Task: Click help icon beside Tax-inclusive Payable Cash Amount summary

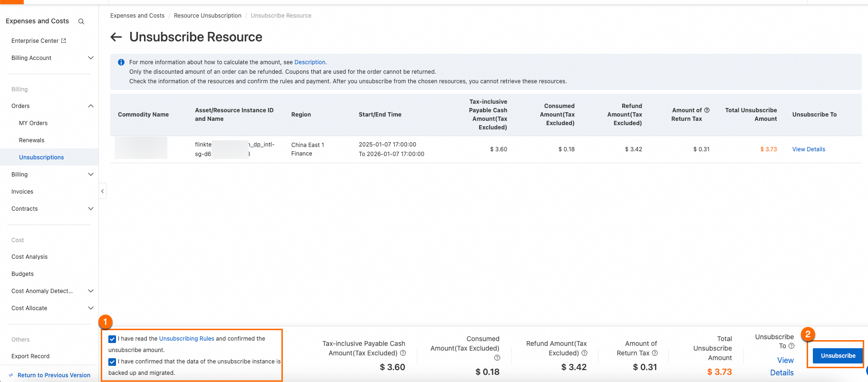Action: pos(403,353)
